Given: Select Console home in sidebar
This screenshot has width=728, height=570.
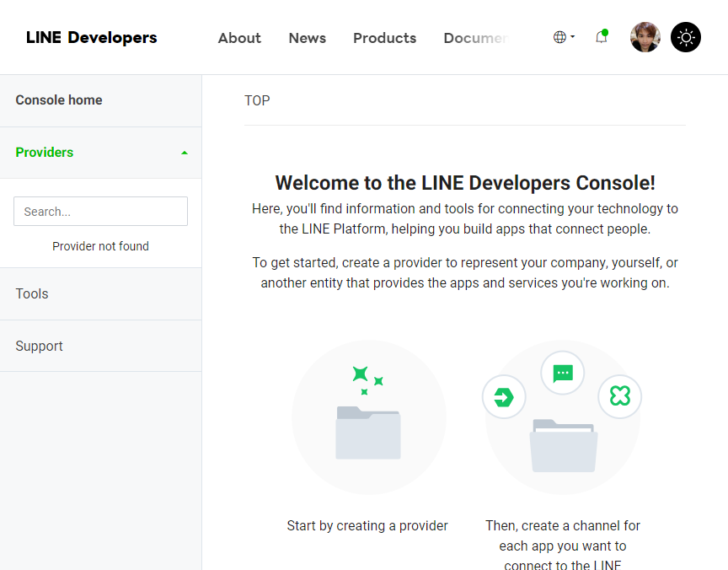Looking at the screenshot, I should [101, 100].
